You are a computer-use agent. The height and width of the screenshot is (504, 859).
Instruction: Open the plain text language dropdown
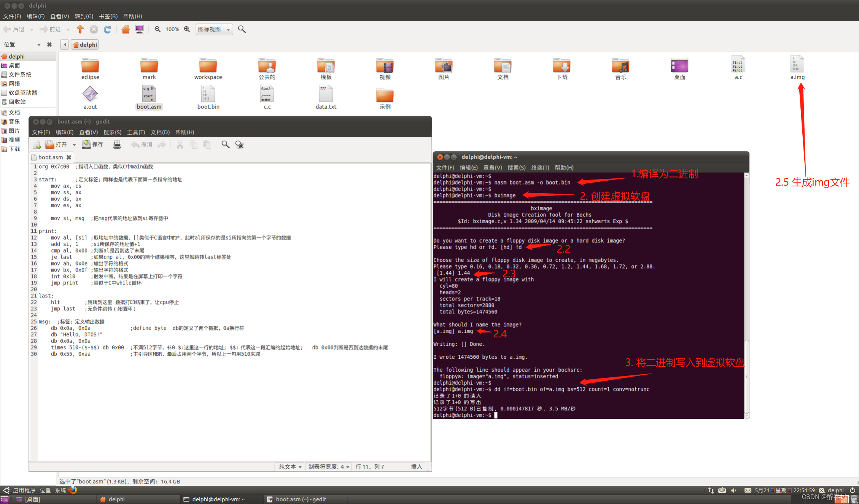pyautogui.click(x=290, y=467)
